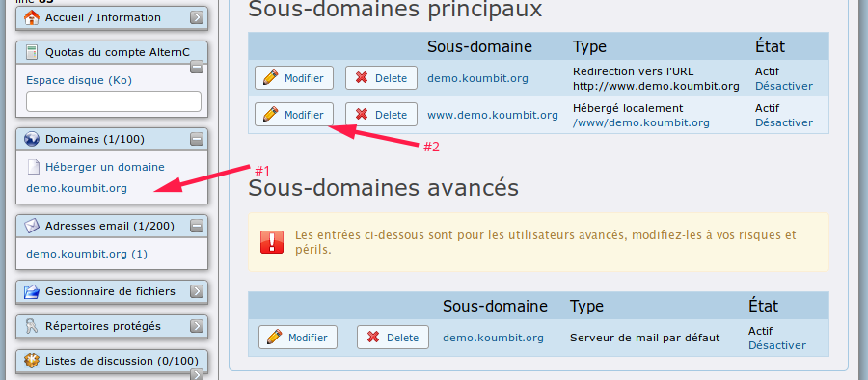The height and width of the screenshot is (380, 868).
Task: Collapse the Adresses email (1/200) panel
Action: [197, 226]
